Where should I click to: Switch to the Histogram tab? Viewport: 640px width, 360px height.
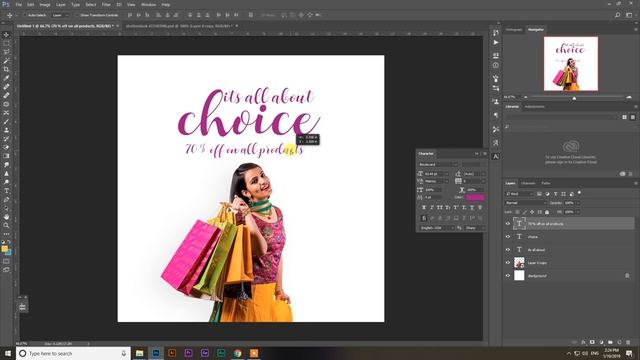(x=514, y=30)
